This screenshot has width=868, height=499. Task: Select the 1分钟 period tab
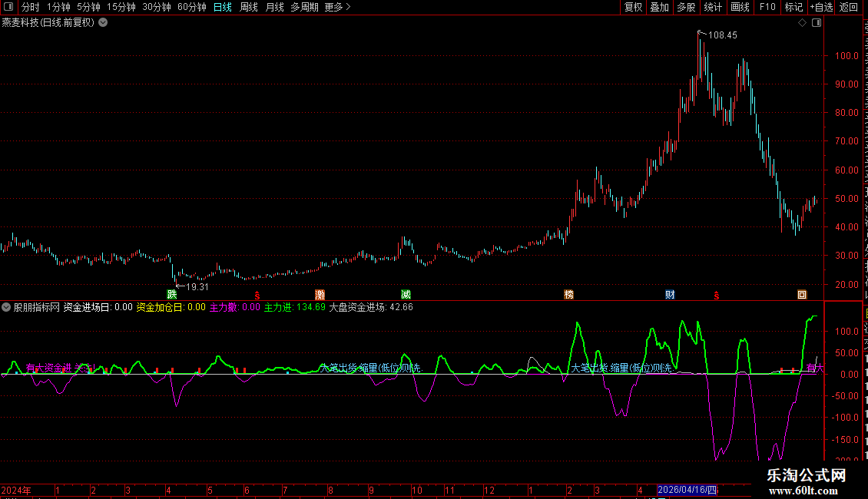coord(58,7)
